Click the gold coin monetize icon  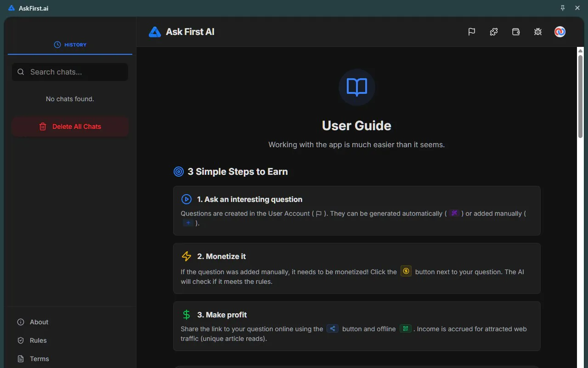tap(406, 271)
